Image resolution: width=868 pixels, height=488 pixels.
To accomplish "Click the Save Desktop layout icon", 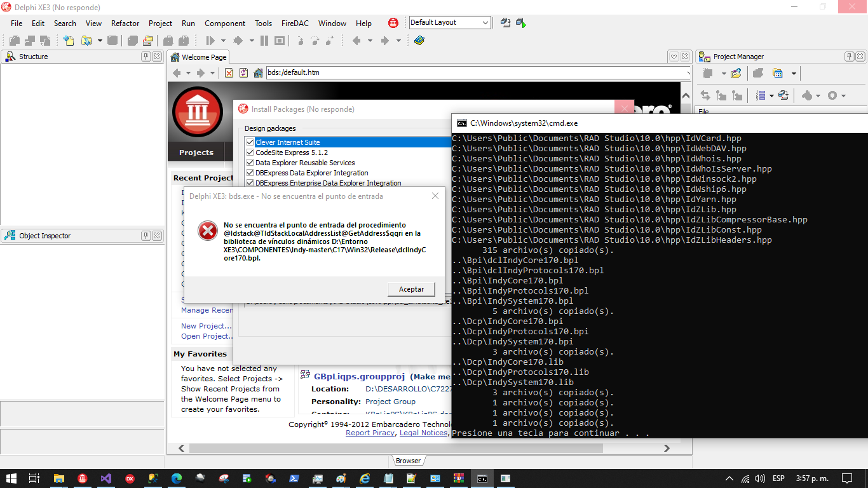I will pos(506,23).
